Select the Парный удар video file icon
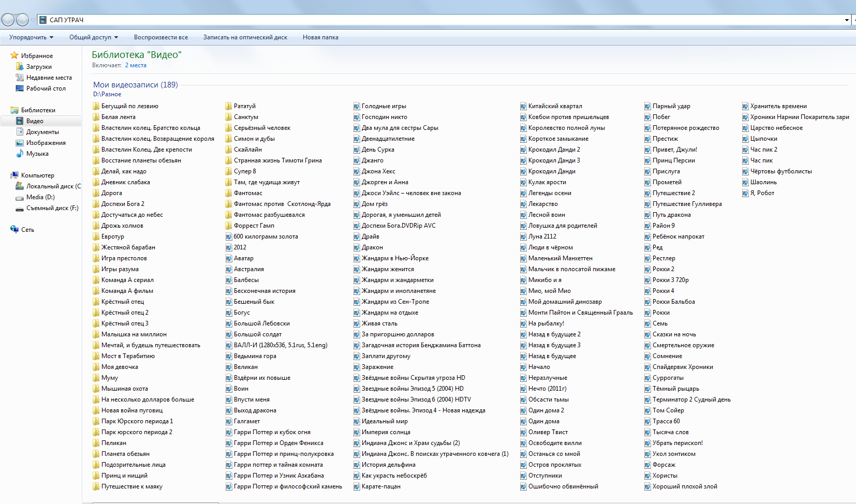The image size is (856, 504). coord(647,106)
